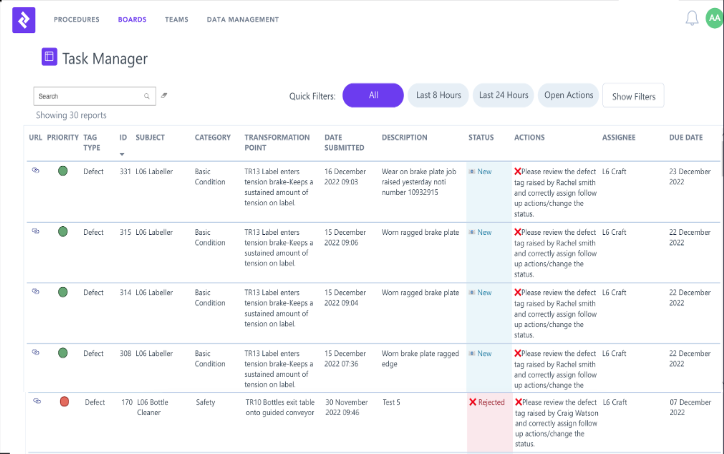
Task: Toggle the Open Actions quick filter
Action: pyautogui.click(x=568, y=95)
